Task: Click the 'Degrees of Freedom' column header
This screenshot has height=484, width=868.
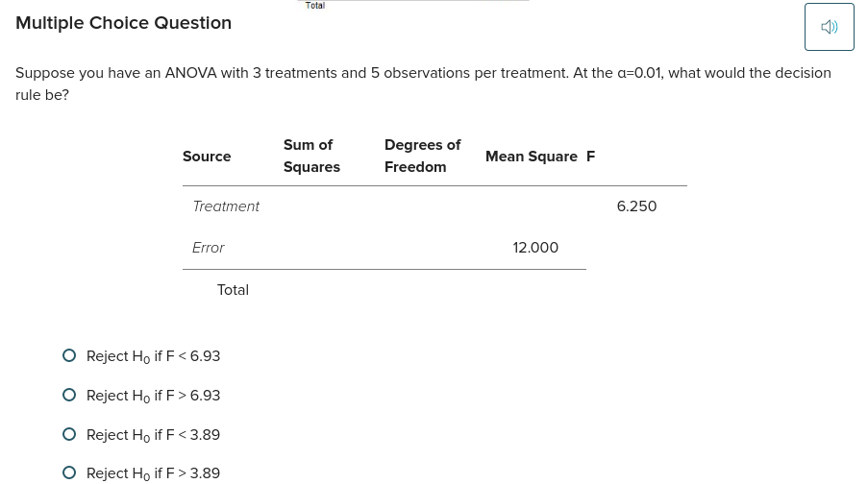Action: 422,156
